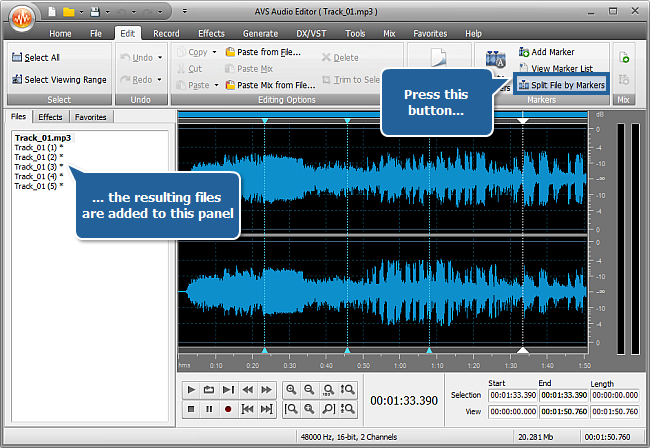Click the Selection Start time field

click(x=513, y=395)
